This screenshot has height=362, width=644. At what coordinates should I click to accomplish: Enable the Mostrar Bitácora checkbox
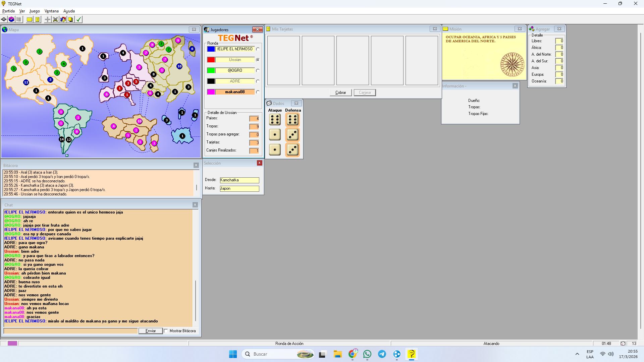click(166, 331)
